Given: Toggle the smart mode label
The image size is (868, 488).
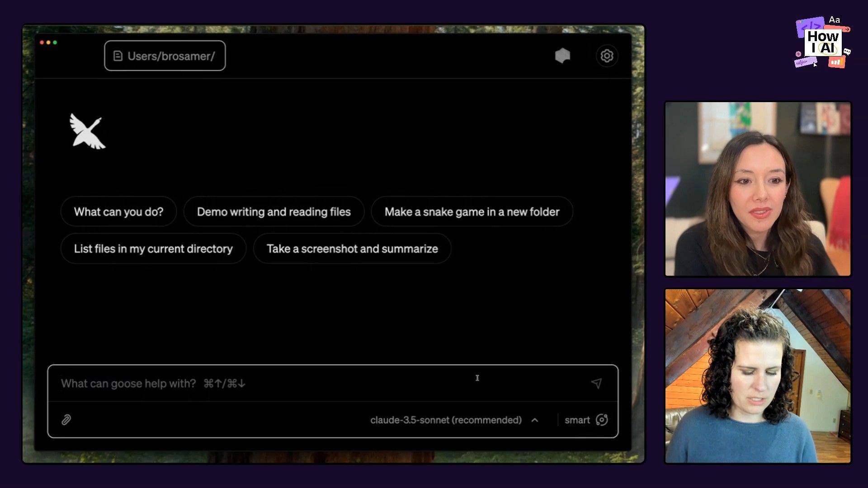Looking at the screenshot, I should (x=577, y=420).
